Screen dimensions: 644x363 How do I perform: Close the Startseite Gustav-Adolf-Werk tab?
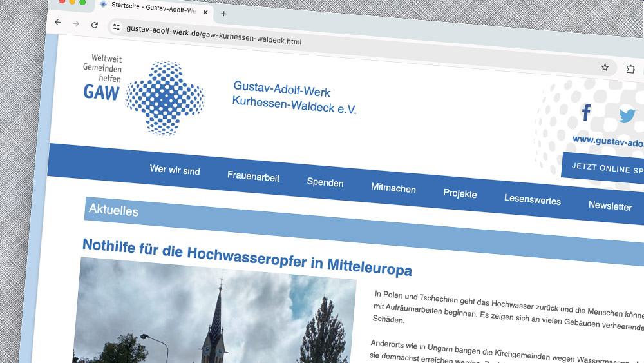[205, 12]
